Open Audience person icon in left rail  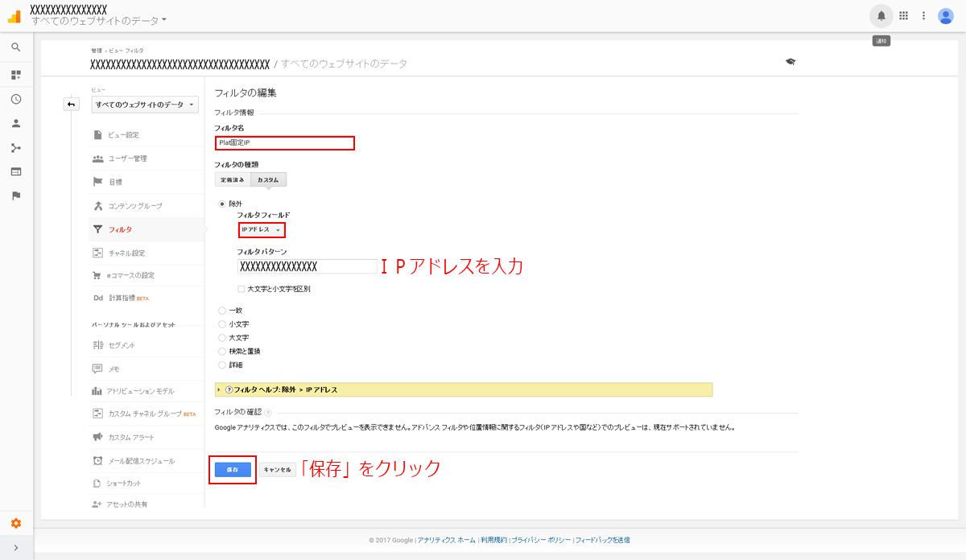coord(16,123)
